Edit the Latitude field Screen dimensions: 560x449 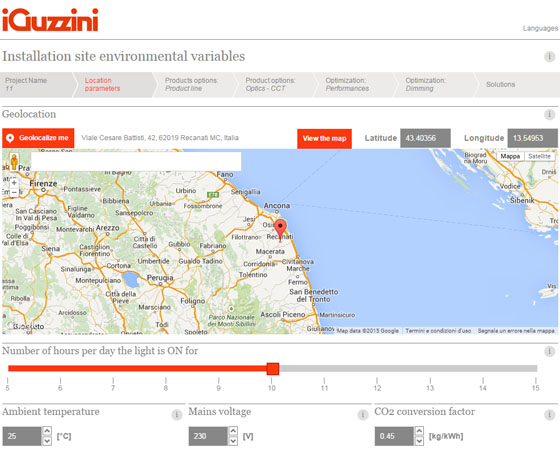pos(425,138)
